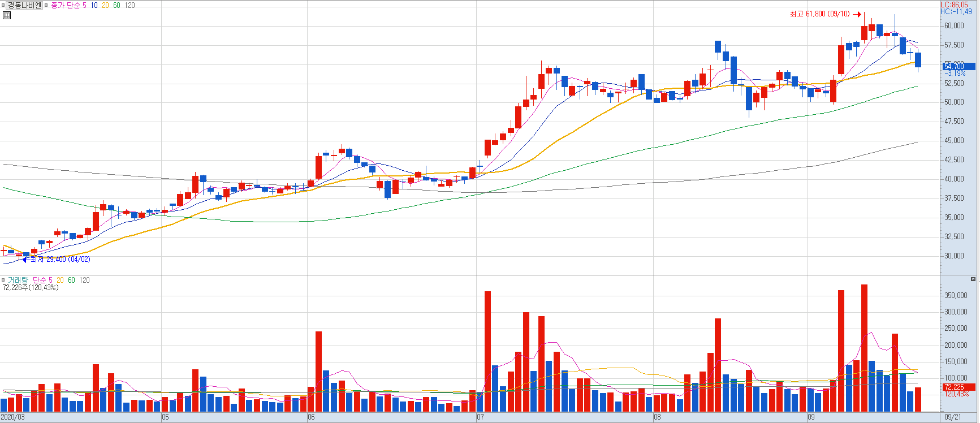Click the 350,000 volume axis label
Image resolution: width=980 pixels, height=423 pixels.
tap(956, 296)
